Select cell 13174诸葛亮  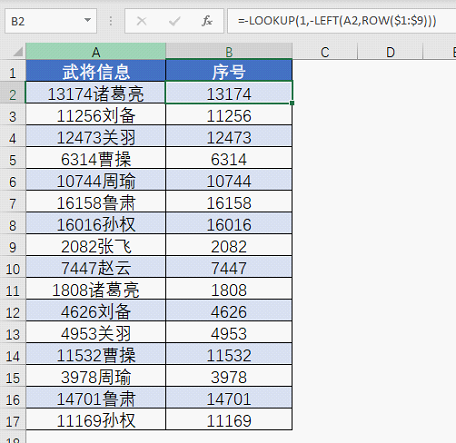click(x=96, y=93)
